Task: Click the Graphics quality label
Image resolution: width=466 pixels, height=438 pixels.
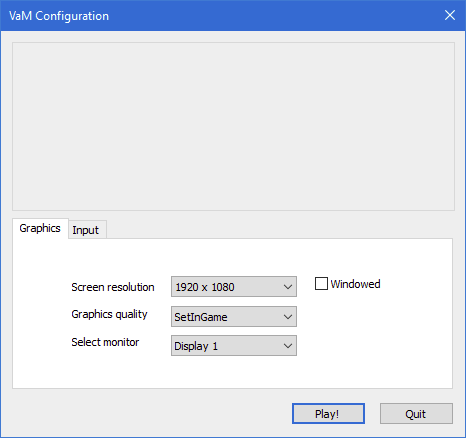Action: (109, 314)
